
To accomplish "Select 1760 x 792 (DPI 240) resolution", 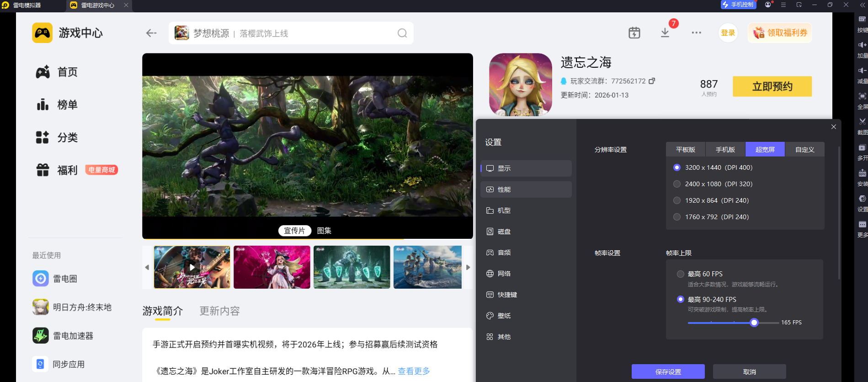I will click(677, 217).
